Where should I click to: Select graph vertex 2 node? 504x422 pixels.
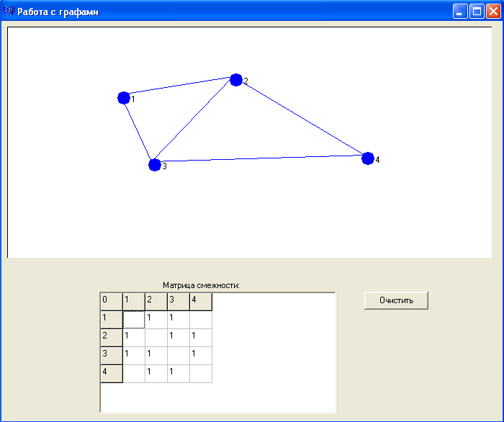236,80
